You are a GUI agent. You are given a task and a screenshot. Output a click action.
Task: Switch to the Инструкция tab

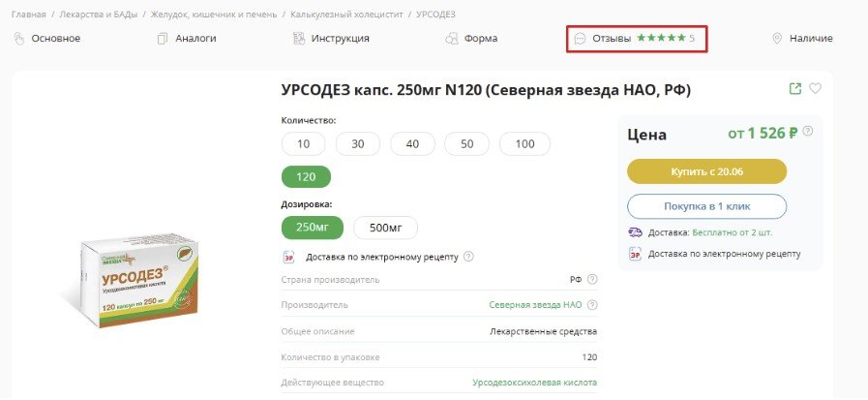coord(331,39)
